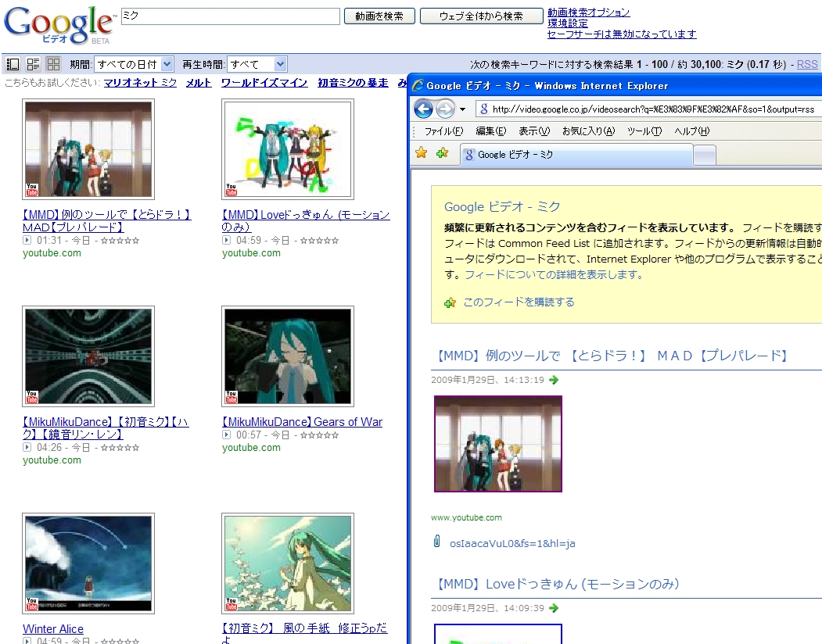Viewport: 822px width, 644px height.
Task: Switch to list-with-thumbnails view icon
Action: (33, 64)
